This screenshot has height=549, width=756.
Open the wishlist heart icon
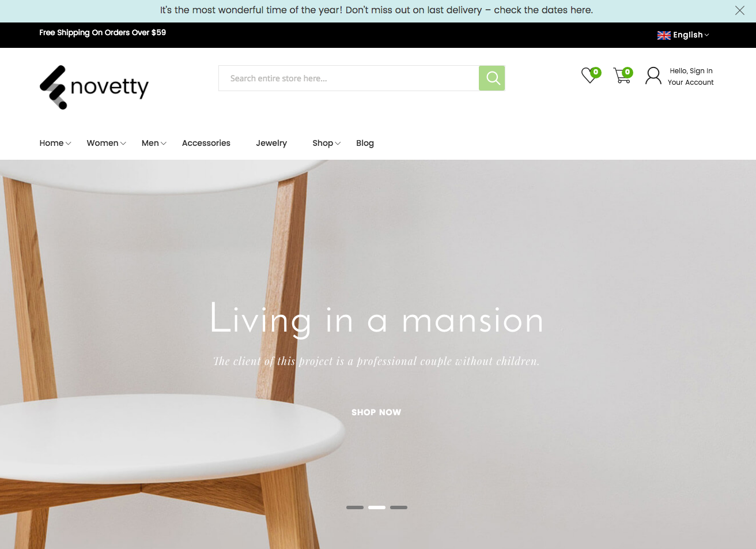click(x=590, y=75)
